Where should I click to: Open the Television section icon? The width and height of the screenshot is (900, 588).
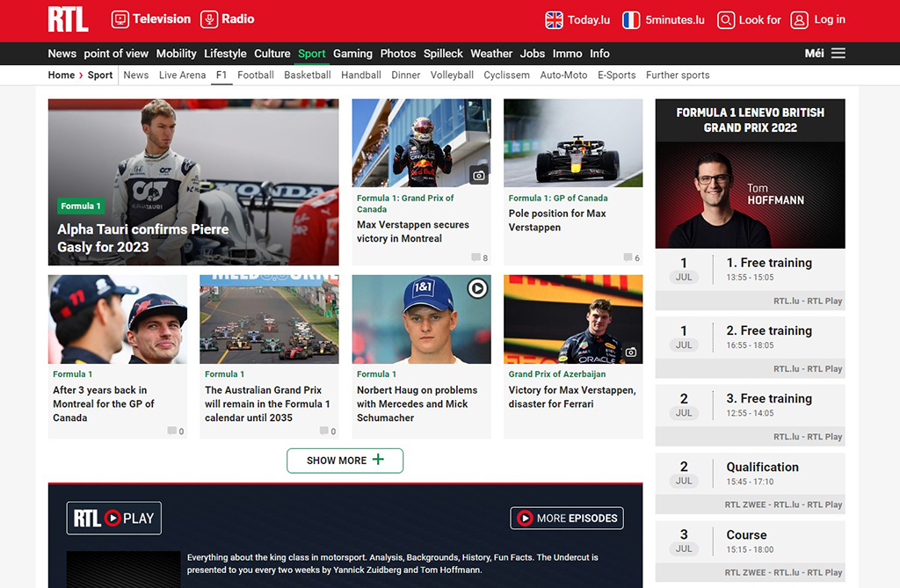click(120, 19)
